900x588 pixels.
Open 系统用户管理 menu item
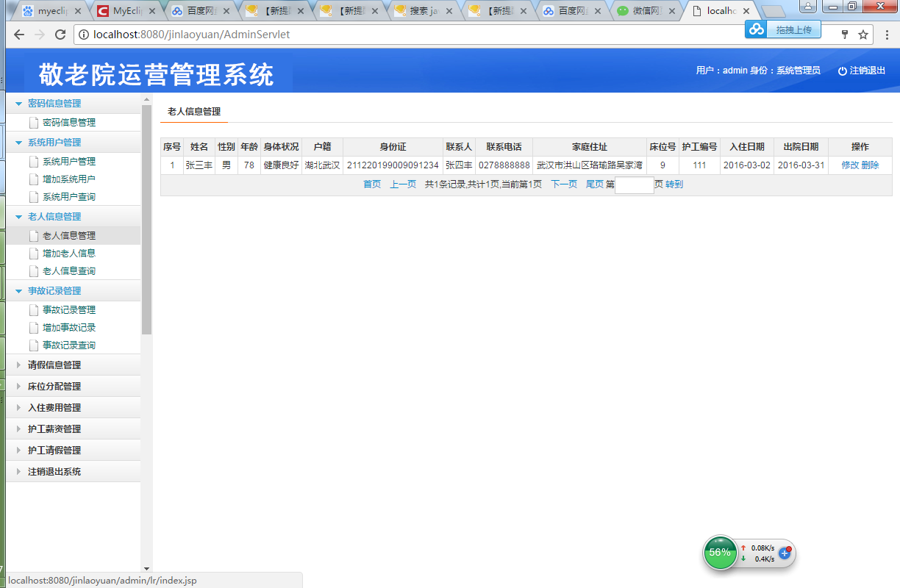coord(69,162)
